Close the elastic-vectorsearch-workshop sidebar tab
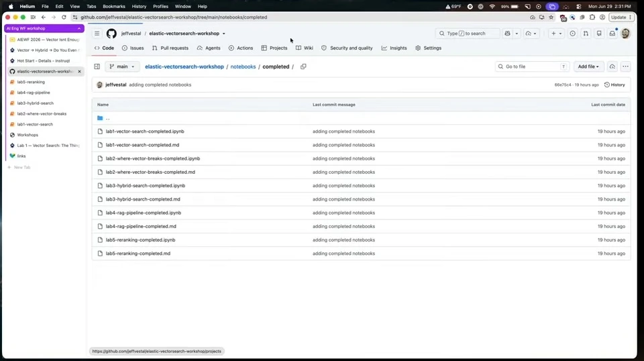This screenshot has width=644, height=361. 79,71
